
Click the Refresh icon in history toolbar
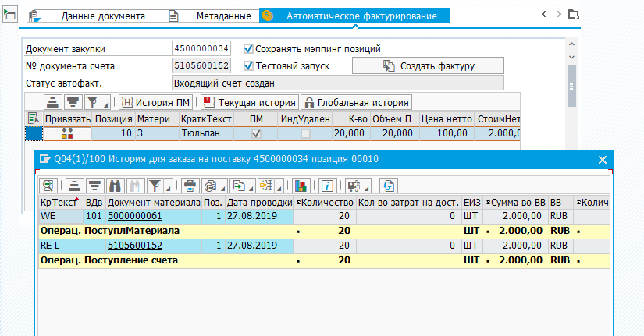(388, 186)
